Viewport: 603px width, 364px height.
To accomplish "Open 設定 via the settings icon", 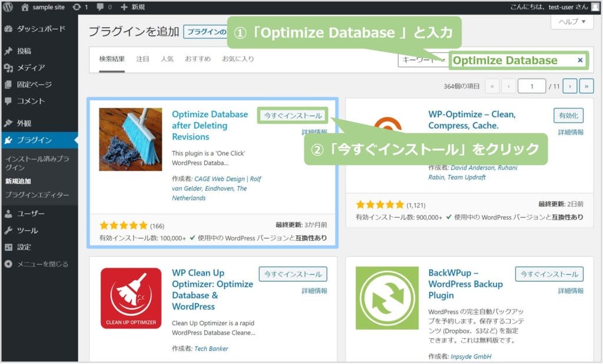I will [x=8, y=247].
